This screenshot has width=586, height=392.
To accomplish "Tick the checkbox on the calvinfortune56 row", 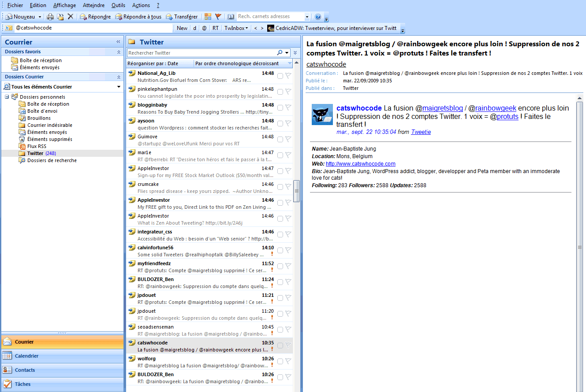I will click(280, 250).
